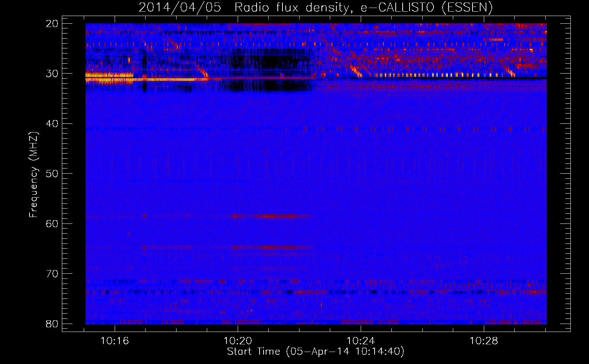Click the '80' frequency tick label
This screenshot has height=364, width=589.
click(x=52, y=324)
